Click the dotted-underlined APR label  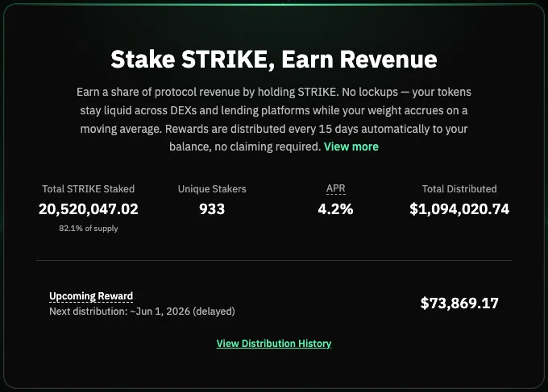(335, 188)
